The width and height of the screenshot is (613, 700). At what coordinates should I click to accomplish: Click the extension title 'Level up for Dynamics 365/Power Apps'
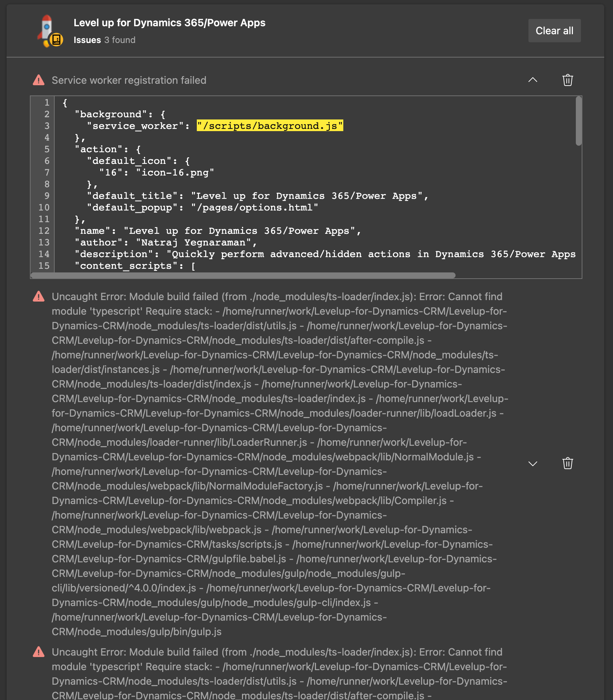[x=169, y=23]
